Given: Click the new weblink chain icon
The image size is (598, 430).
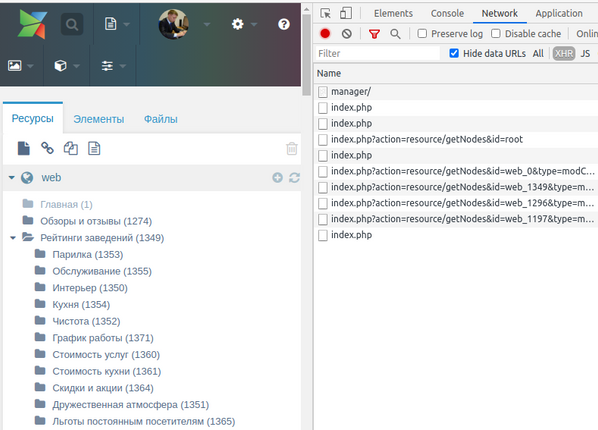Looking at the screenshot, I should tap(47, 148).
